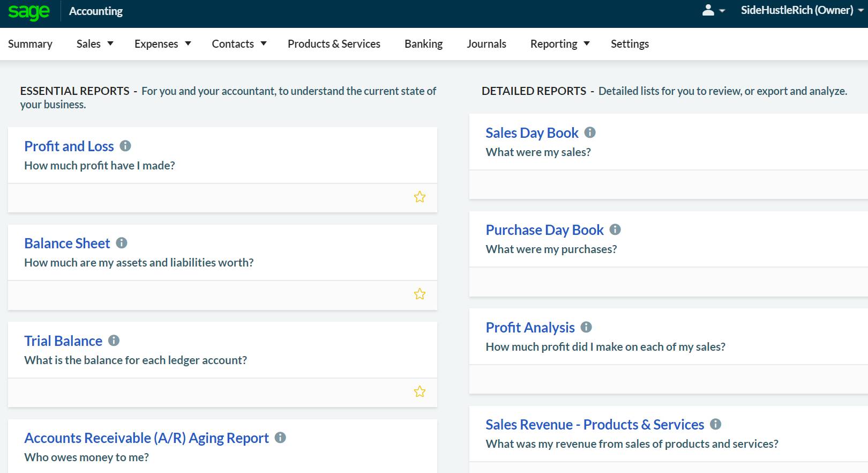This screenshot has width=868, height=473.
Task: Show info icon beside Balance Sheet
Action: coord(122,243)
